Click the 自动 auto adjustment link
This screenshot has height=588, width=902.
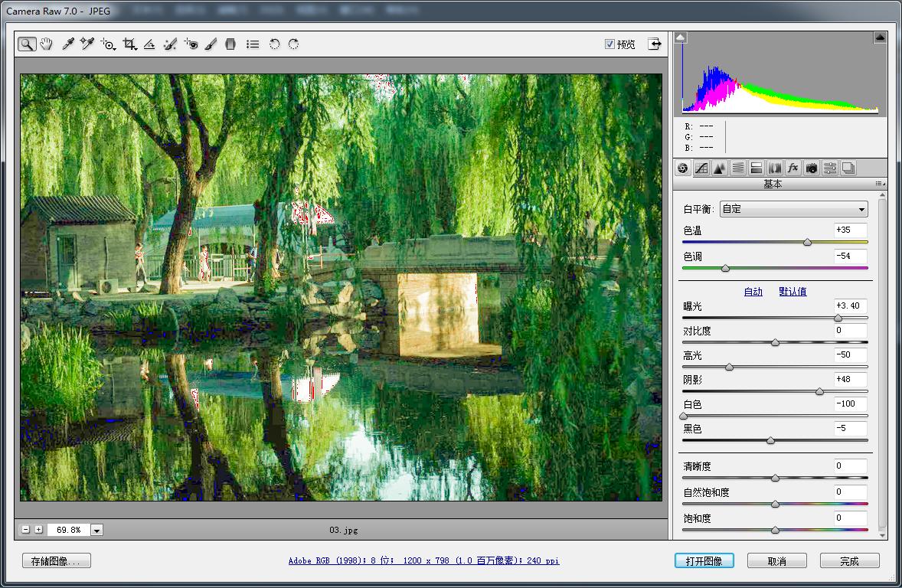click(x=753, y=292)
